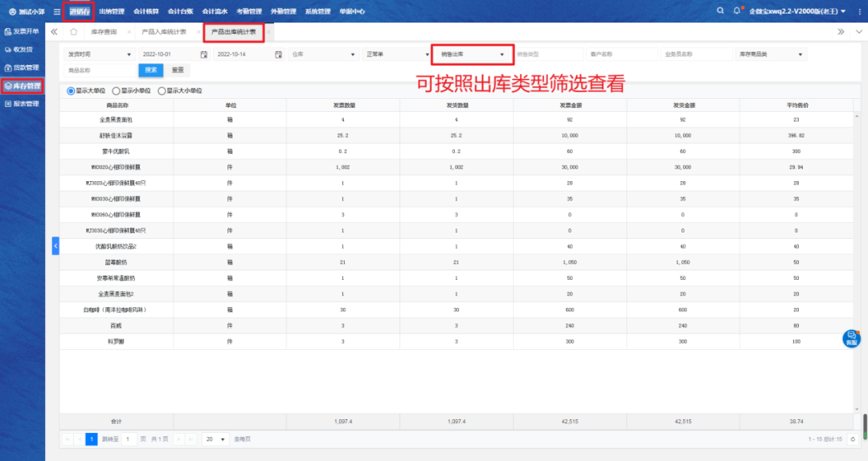The image size is (868, 461).
Task: Open the 仓库 warehouse dropdown
Action: tap(322, 55)
